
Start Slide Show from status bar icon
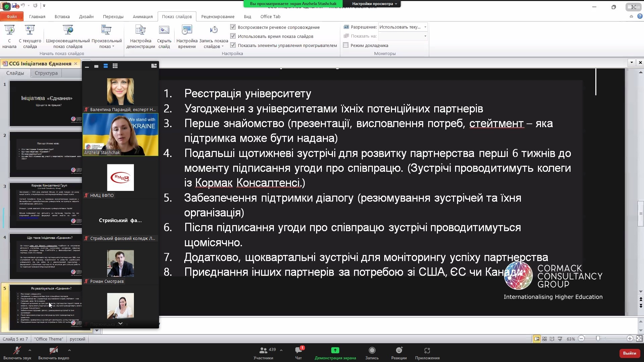(x=560, y=339)
